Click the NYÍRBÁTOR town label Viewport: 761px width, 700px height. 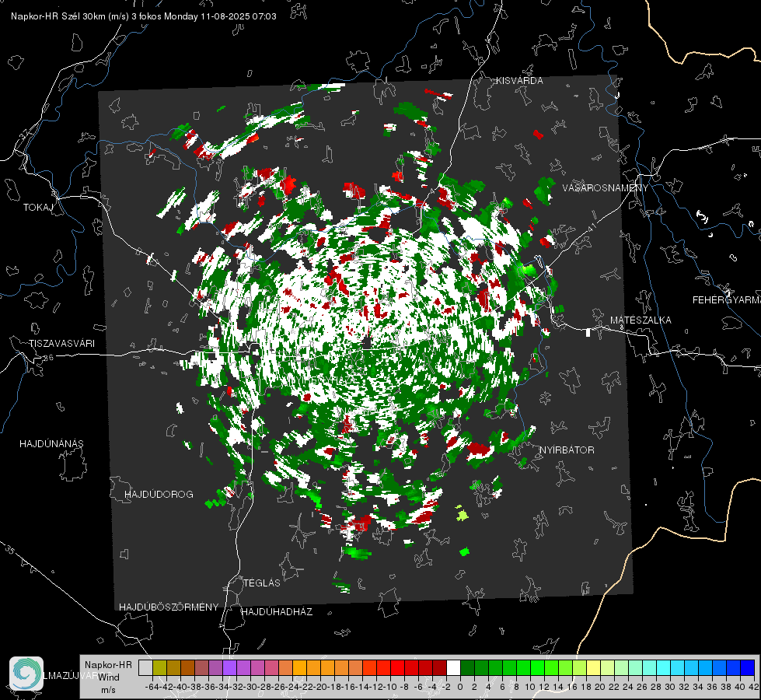567,450
